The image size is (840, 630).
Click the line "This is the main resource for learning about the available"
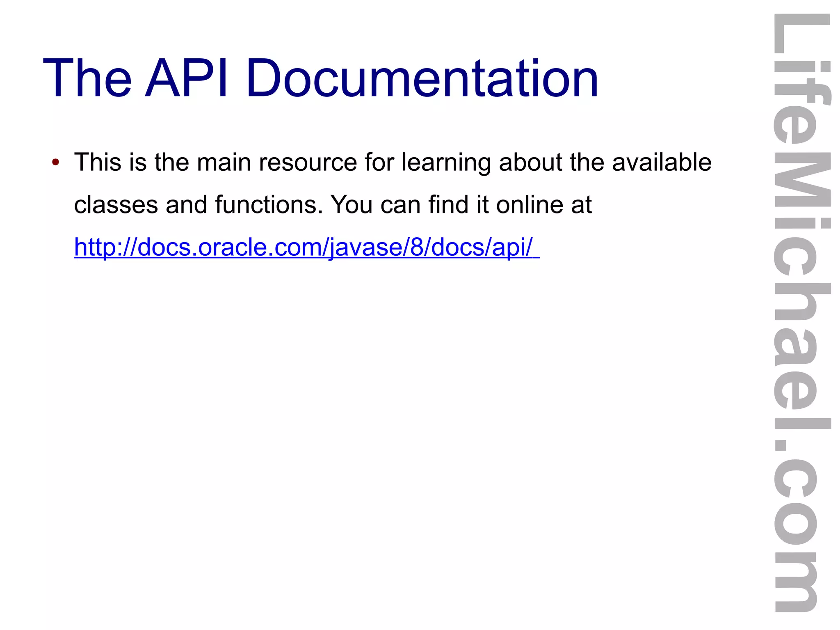(x=393, y=163)
